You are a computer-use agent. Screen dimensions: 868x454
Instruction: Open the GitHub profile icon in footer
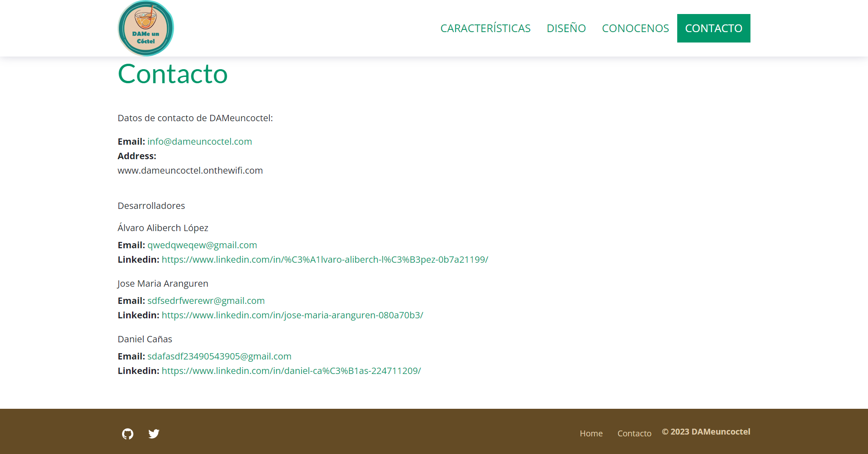click(127, 433)
